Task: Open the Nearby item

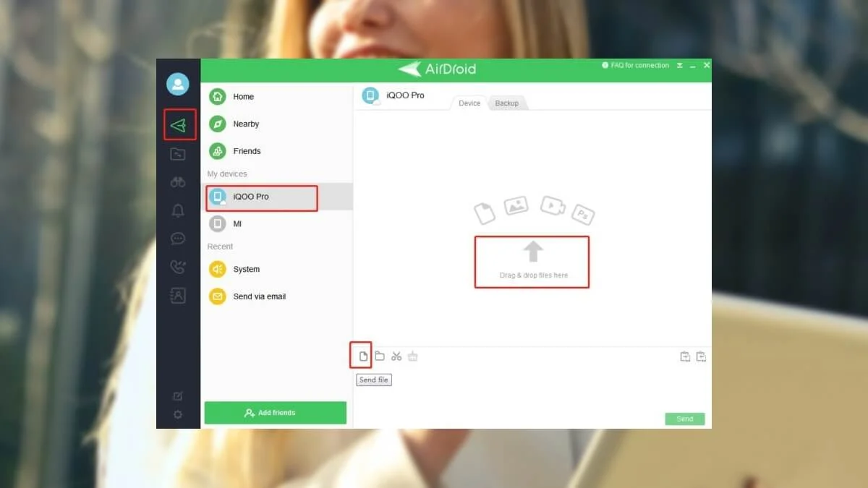Action: pyautogui.click(x=276, y=124)
